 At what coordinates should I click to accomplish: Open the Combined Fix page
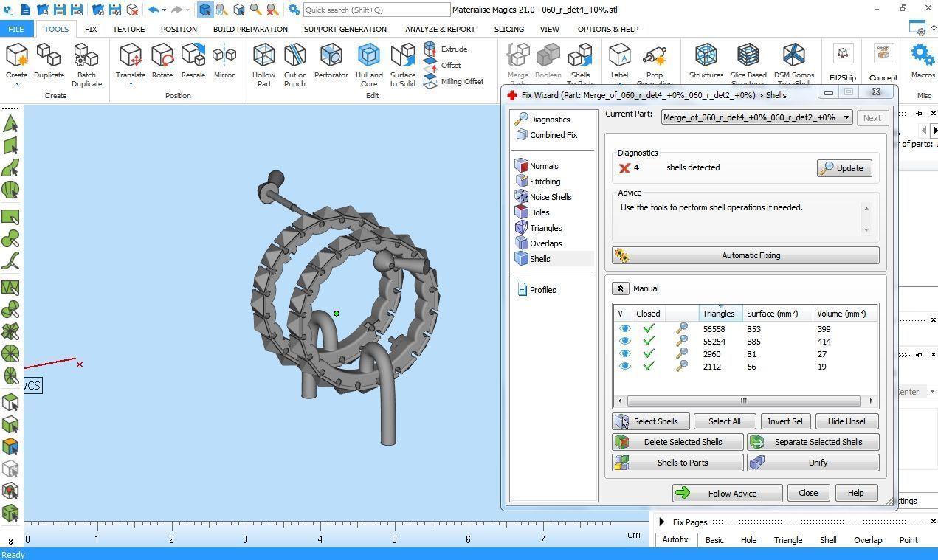click(x=547, y=135)
